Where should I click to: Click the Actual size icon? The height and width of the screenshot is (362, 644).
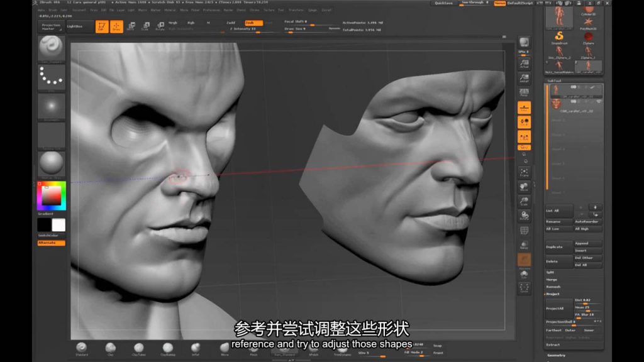point(524,64)
